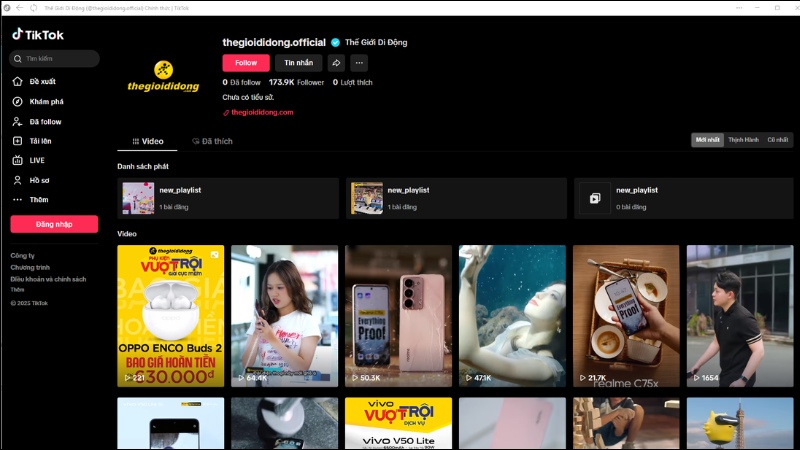
Task: Play OPPO ENCO Buds 2 video
Action: pyautogui.click(x=170, y=316)
